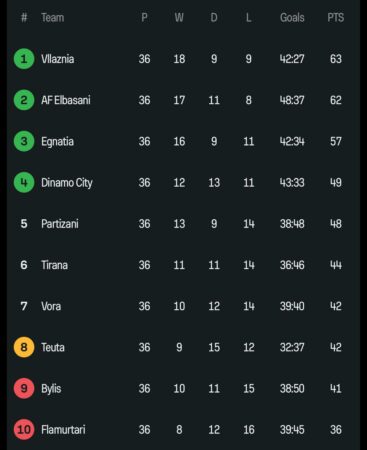Click the green rank 4 badge
The height and width of the screenshot is (450, 367).
[x=24, y=182]
